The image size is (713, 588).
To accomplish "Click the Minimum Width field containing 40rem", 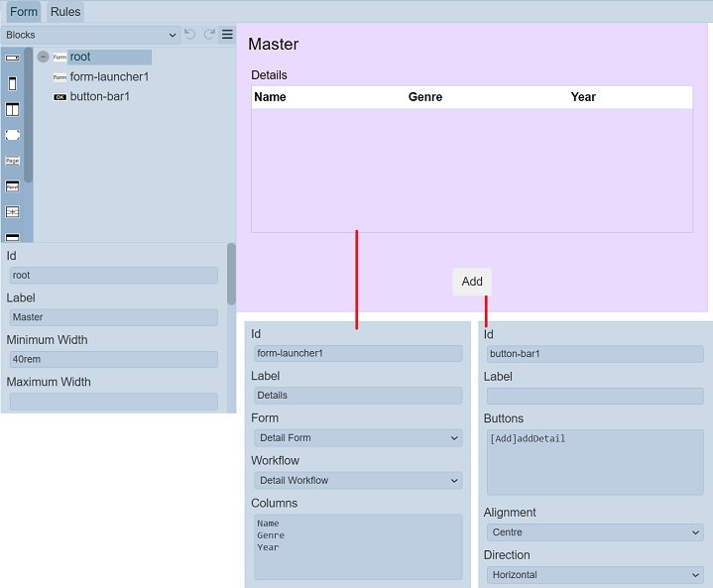I will click(113, 360).
